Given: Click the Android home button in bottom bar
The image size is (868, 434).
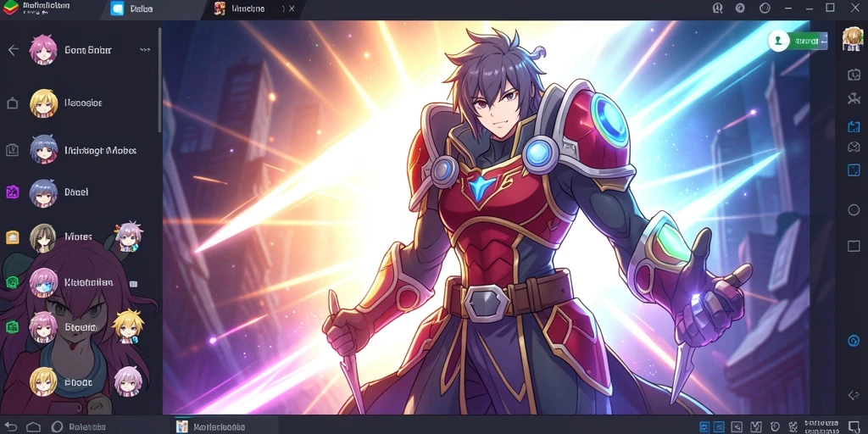Looking at the screenshot, I should tap(34, 427).
